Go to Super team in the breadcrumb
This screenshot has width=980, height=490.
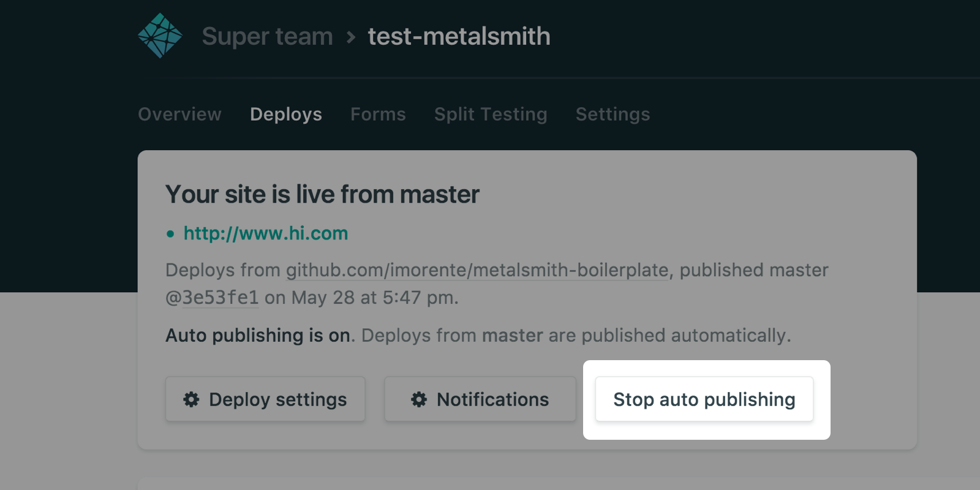(267, 37)
